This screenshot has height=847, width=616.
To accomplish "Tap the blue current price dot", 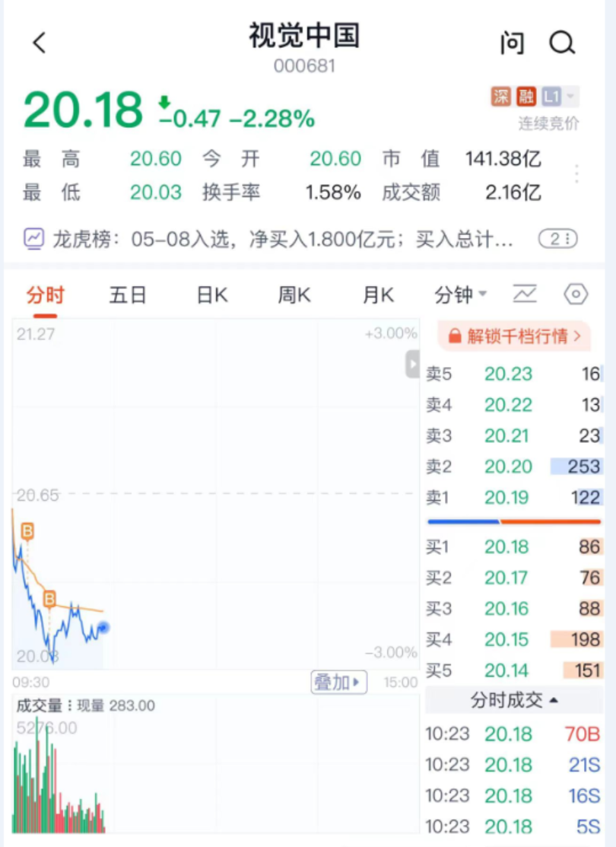I will pos(103,627).
